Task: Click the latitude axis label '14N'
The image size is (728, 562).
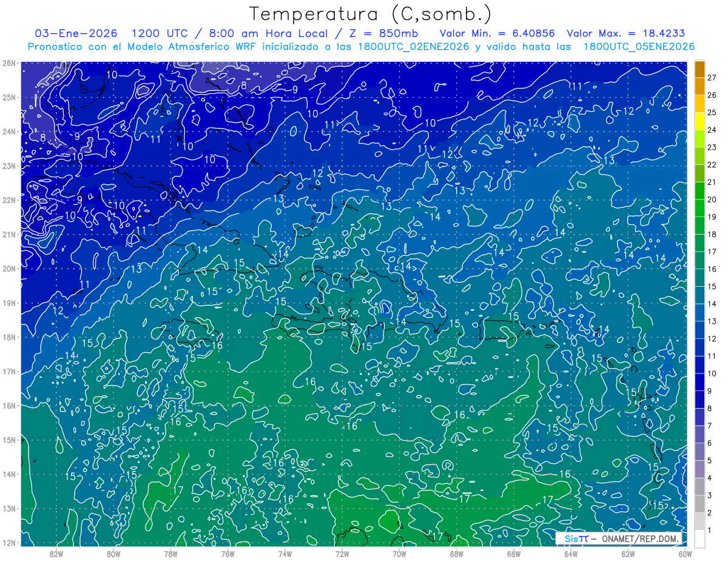Action: [x=9, y=474]
